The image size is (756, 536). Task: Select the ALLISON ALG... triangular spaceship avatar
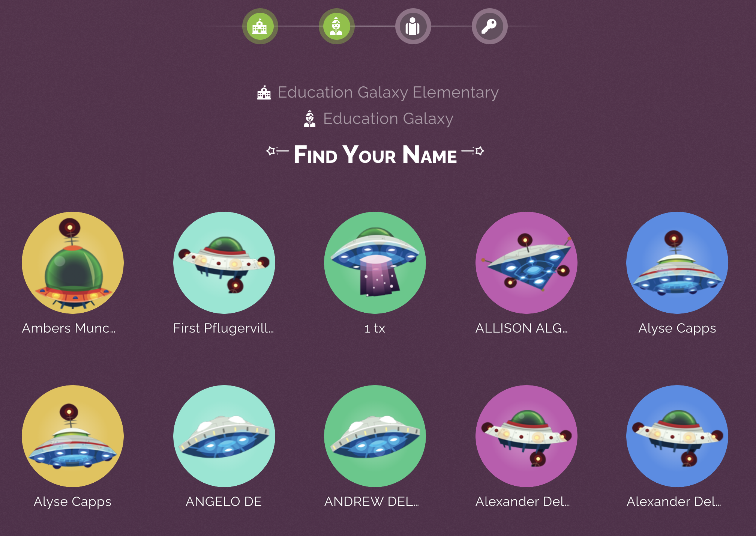point(526,263)
